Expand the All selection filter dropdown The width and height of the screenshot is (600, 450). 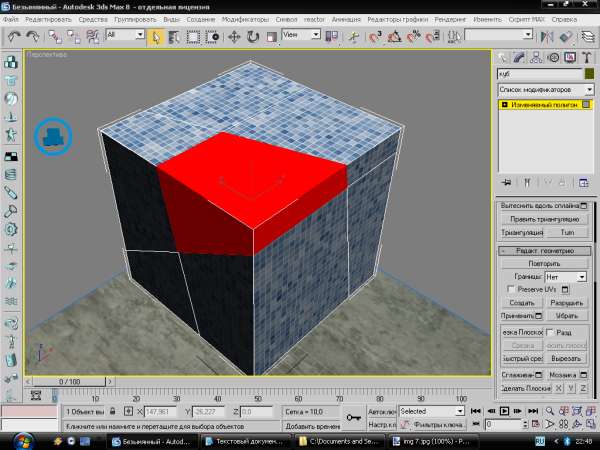[138, 35]
